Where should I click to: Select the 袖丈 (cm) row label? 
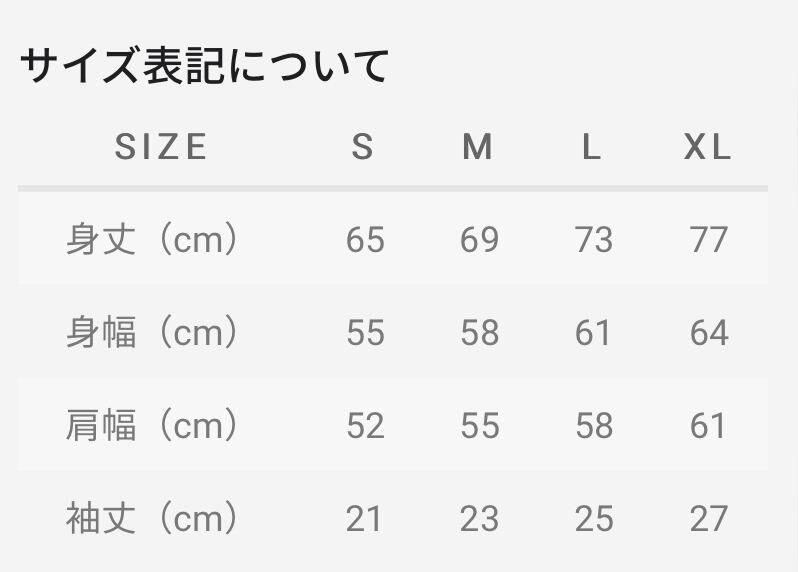click(153, 518)
